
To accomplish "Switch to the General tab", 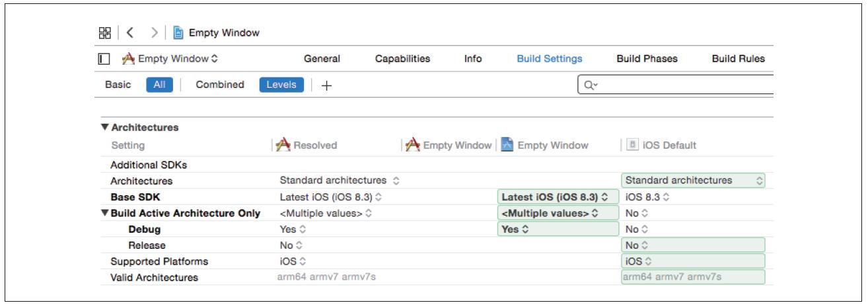I will (322, 59).
